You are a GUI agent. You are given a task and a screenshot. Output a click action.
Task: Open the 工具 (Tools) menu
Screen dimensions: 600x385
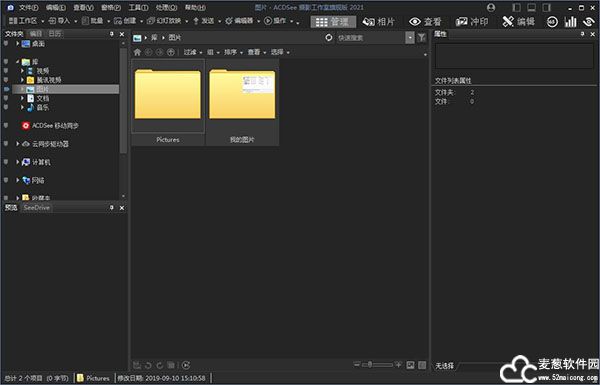point(139,7)
